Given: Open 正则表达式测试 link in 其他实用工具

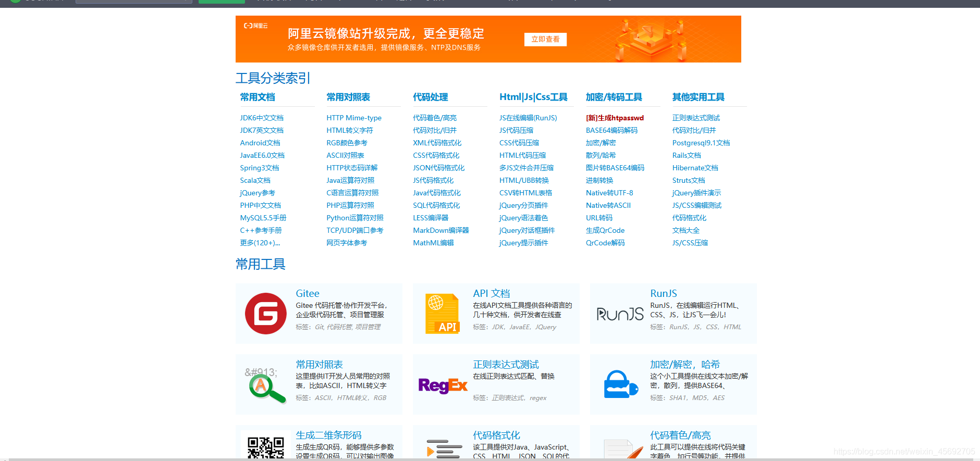Looking at the screenshot, I should 696,118.
